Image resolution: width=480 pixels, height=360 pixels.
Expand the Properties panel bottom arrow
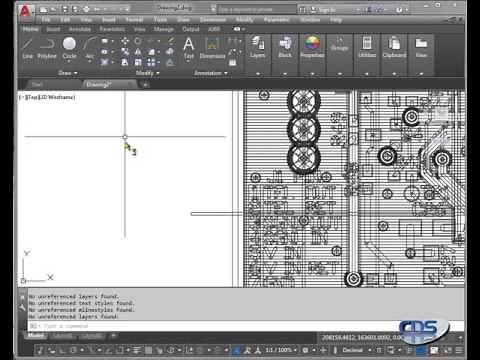[x=312, y=73]
